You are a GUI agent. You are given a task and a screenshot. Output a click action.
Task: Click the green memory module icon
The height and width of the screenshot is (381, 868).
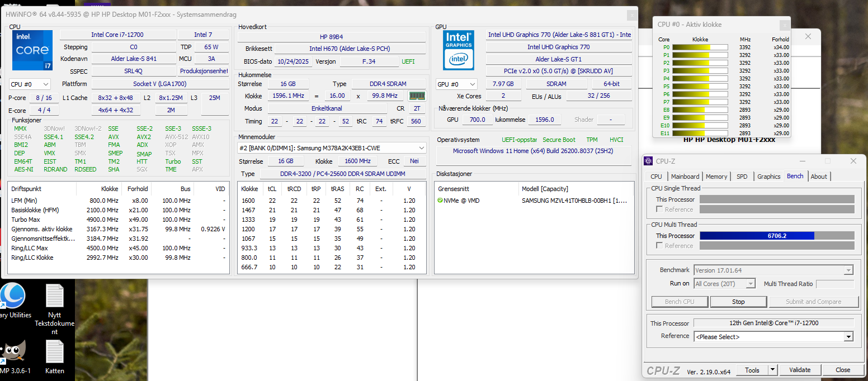pyautogui.click(x=417, y=96)
